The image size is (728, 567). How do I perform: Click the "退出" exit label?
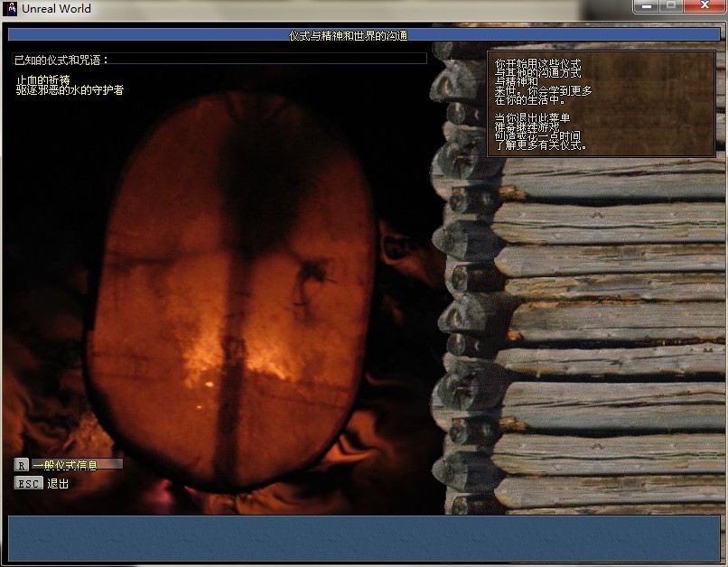(x=58, y=483)
